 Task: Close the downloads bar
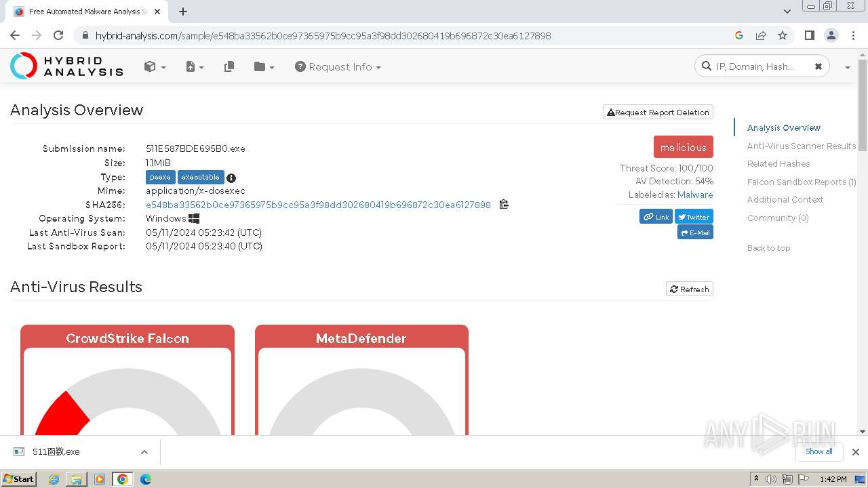(x=855, y=452)
